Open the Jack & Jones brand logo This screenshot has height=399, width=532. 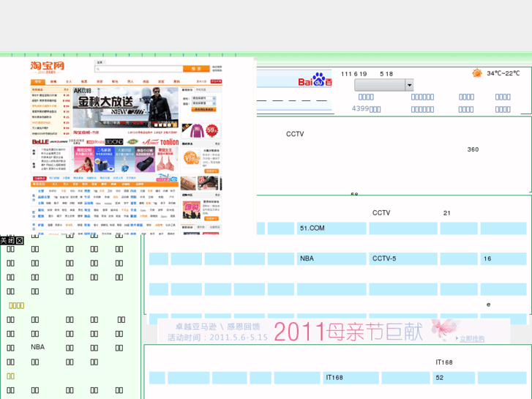coord(59,141)
